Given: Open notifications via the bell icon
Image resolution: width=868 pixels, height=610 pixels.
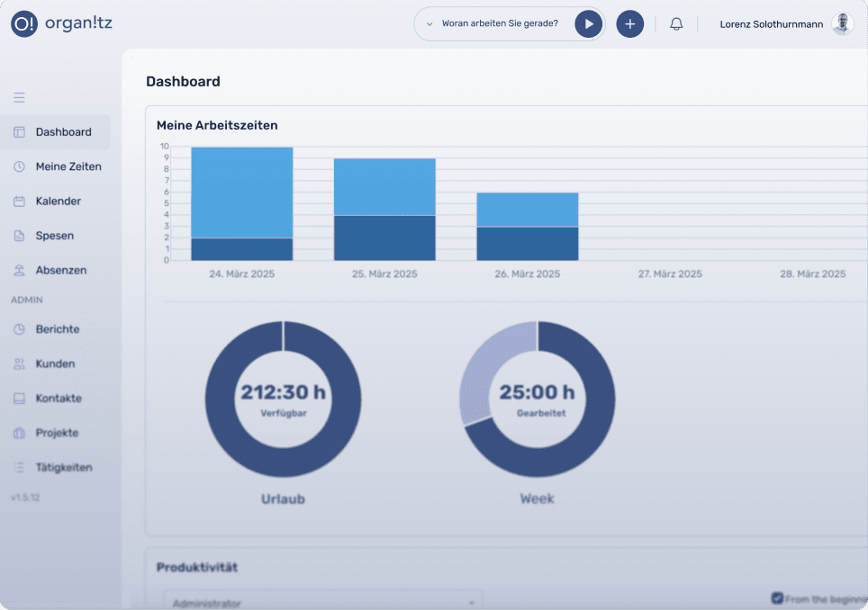Looking at the screenshot, I should pyautogui.click(x=676, y=24).
